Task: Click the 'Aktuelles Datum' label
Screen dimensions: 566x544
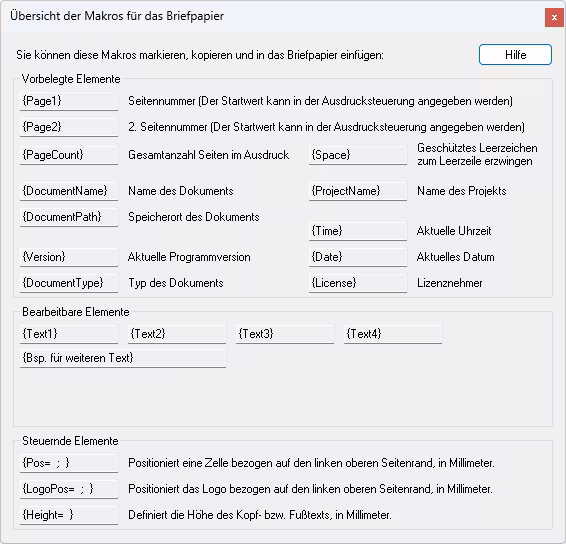Action: 456,257
